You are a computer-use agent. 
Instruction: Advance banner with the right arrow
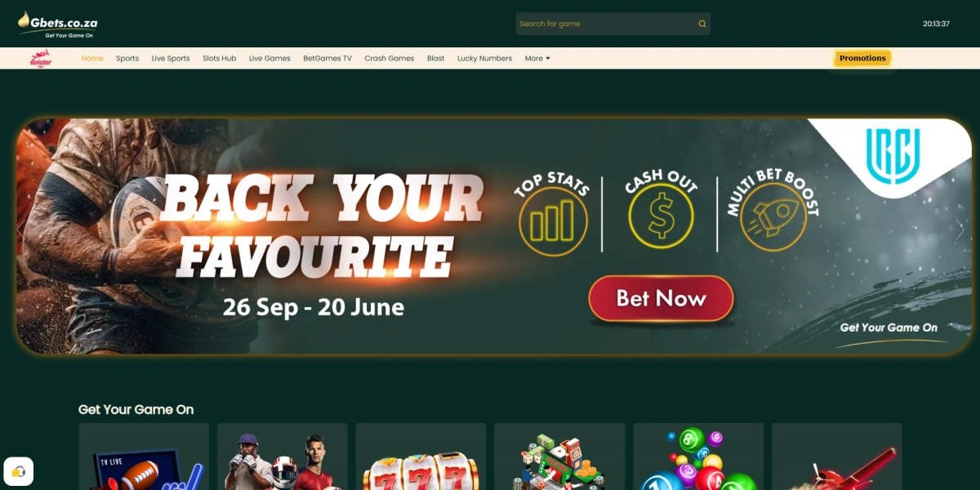point(960,232)
